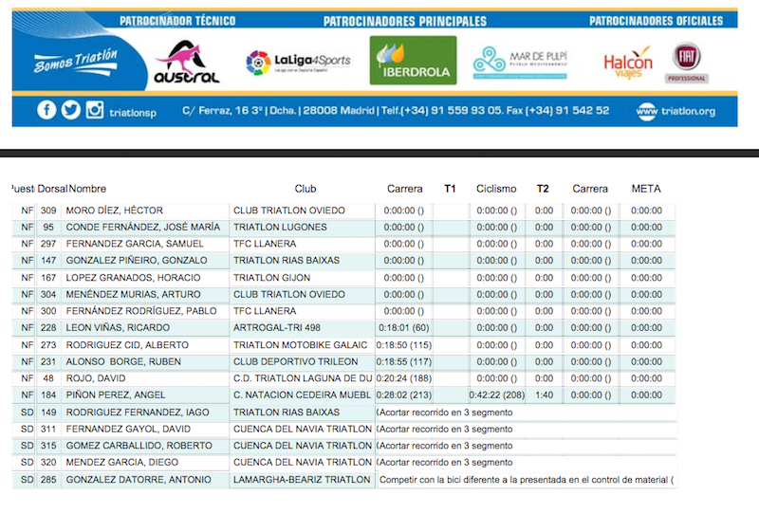The height and width of the screenshot is (532, 759).
Task: Click the TRIATLON MOTOBIKE GALAIC club cell
Action: [302, 345]
